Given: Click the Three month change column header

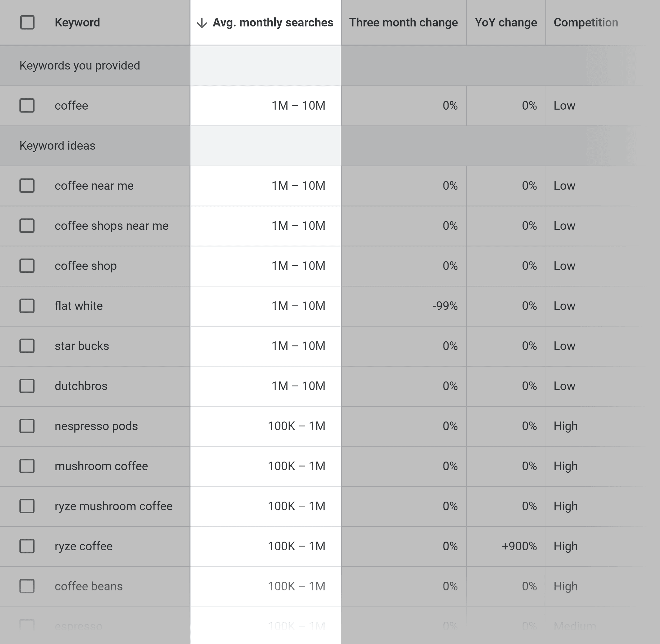Looking at the screenshot, I should (x=404, y=22).
